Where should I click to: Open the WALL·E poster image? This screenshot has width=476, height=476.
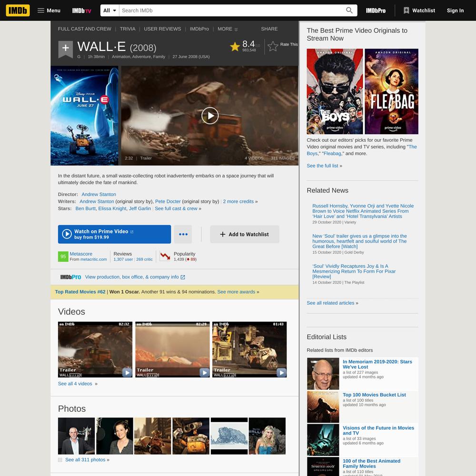(x=84, y=116)
